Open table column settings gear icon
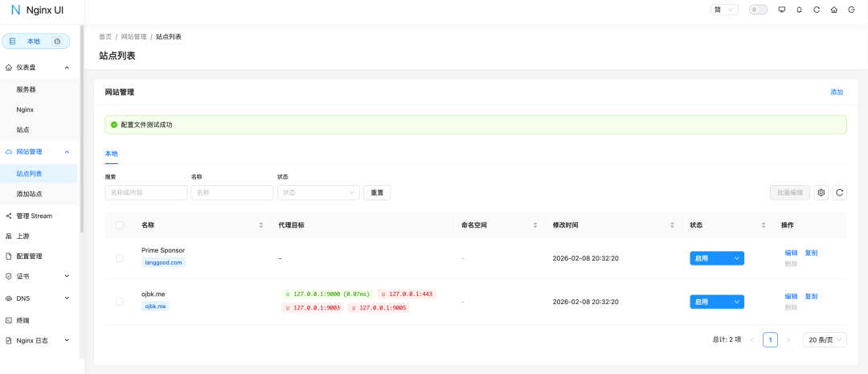The image size is (868, 374). (x=821, y=192)
